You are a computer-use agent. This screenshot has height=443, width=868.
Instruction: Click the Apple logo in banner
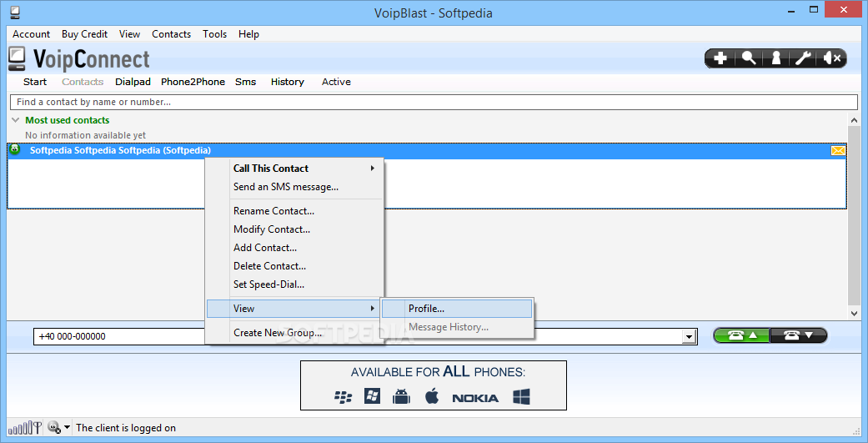coord(432,395)
